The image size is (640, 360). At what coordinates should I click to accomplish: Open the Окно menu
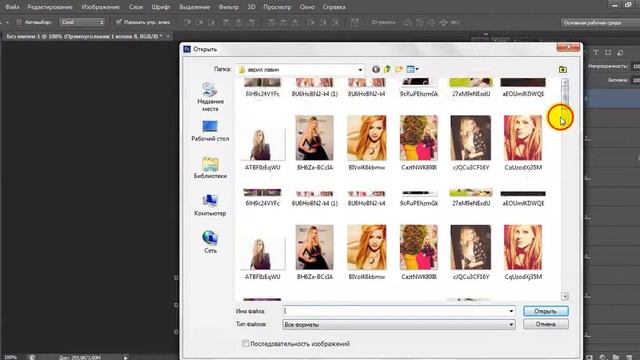click(307, 7)
